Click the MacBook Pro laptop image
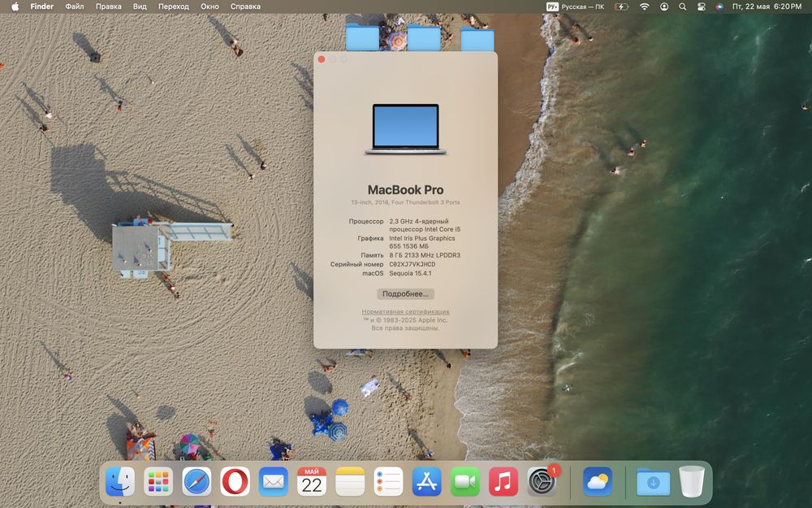The height and width of the screenshot is (508, 812). click(405, 129)
